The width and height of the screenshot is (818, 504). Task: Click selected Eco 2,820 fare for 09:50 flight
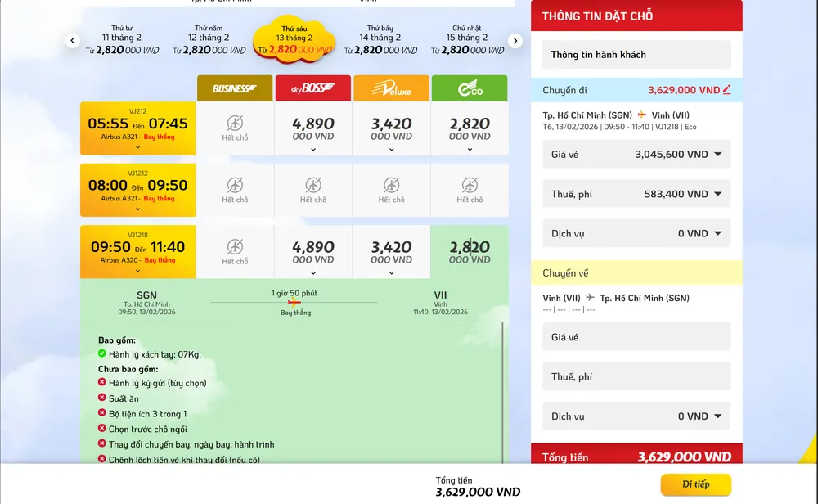click(x=470, y=251)
